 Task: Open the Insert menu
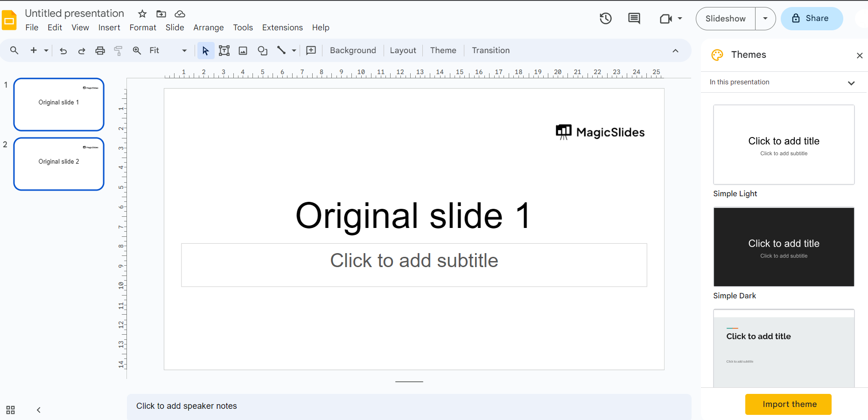[x=109, y=28]
